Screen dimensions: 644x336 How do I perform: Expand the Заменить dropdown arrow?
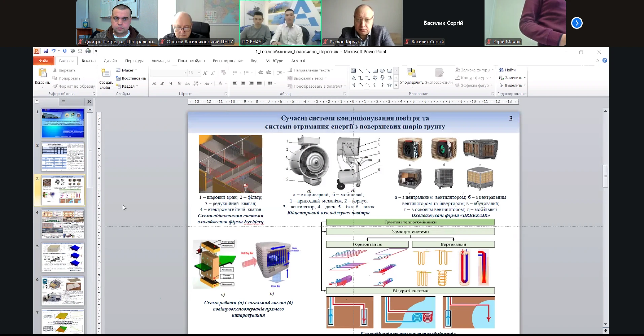pos(525,78)
